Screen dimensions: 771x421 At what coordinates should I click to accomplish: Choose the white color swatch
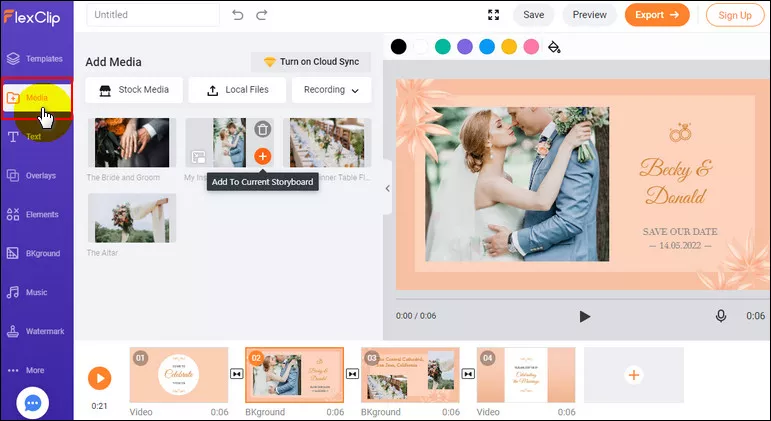420,47
